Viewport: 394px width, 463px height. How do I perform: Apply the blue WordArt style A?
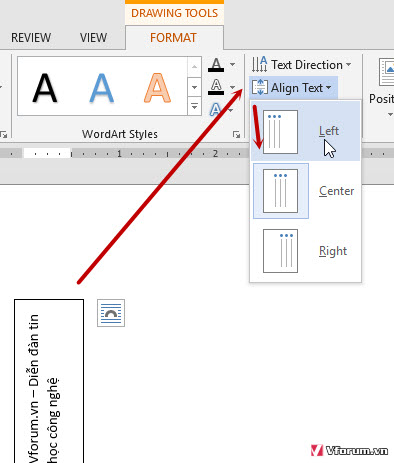[101, 88]
